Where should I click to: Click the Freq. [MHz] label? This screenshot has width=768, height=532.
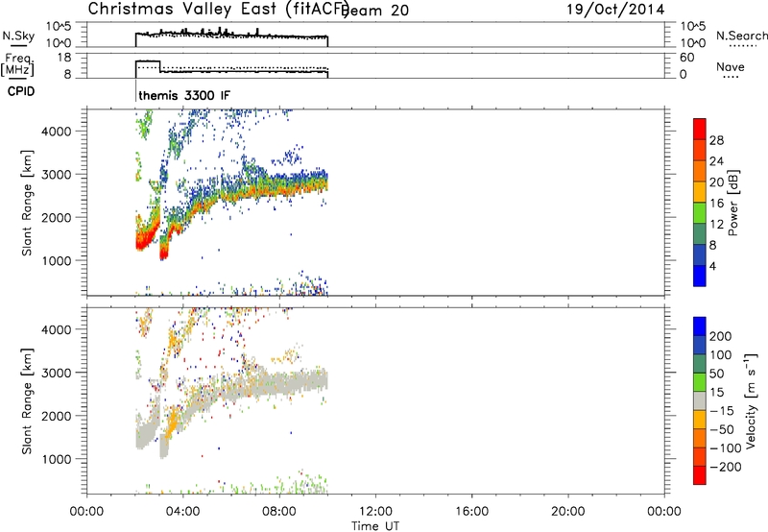pos(18,64)
